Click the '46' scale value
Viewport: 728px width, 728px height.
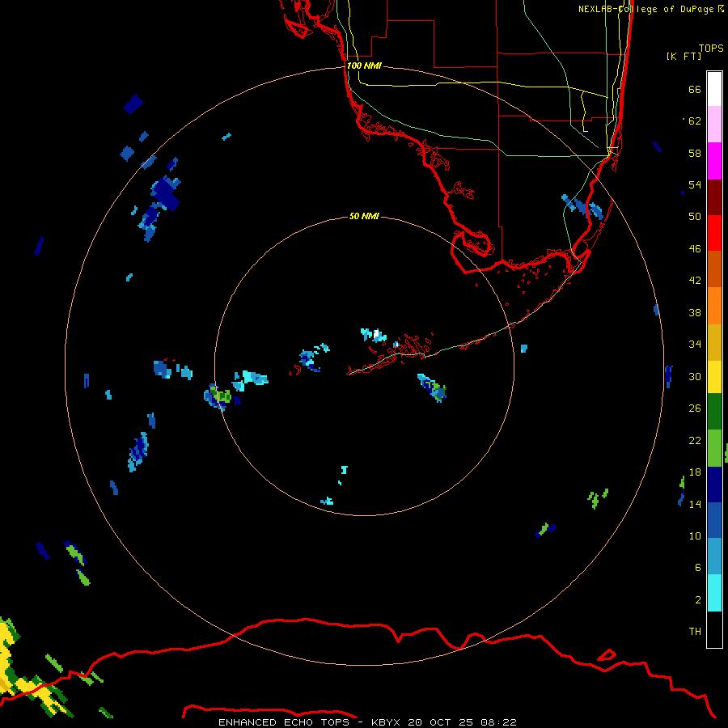tap(695, 249)
